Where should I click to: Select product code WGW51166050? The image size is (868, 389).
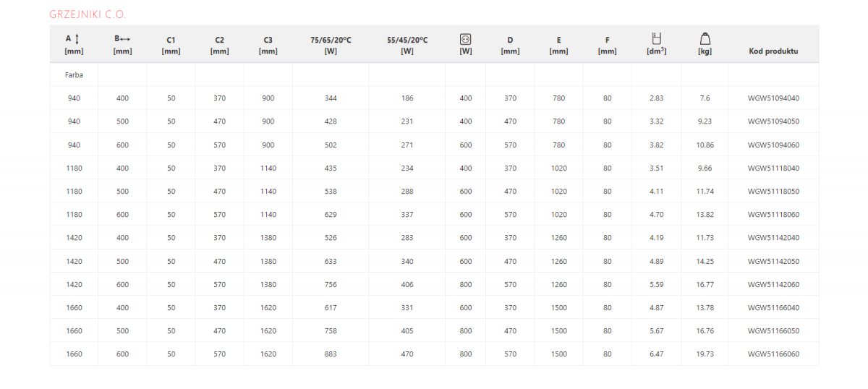[773, 331]
